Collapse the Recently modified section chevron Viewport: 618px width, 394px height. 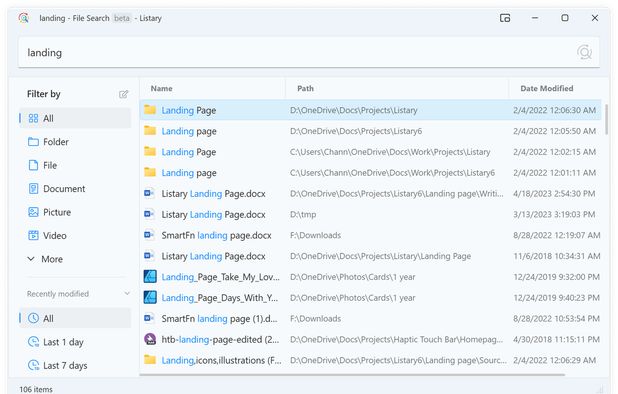(x=127, y=294)
